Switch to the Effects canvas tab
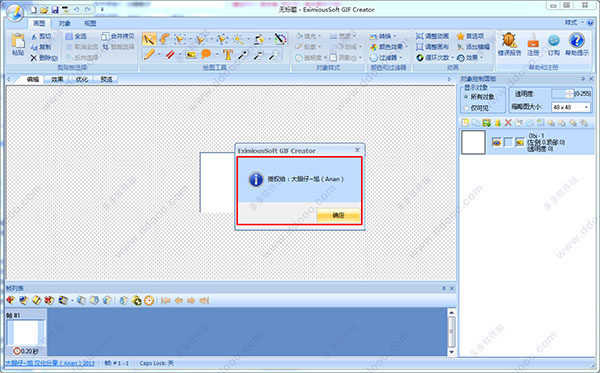This screenshot has width=600, height=373. pyautogui.click(x=57, y=80)
